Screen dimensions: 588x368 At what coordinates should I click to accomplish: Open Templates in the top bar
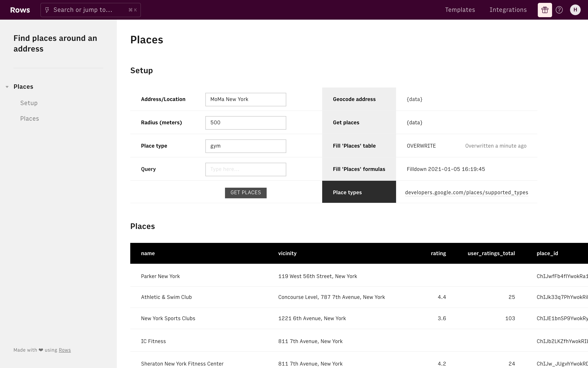point(460,10)
